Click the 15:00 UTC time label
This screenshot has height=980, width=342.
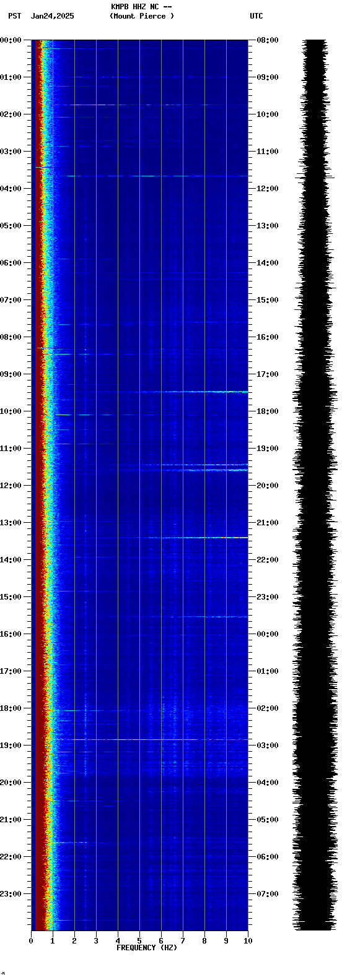coord(268,300)
